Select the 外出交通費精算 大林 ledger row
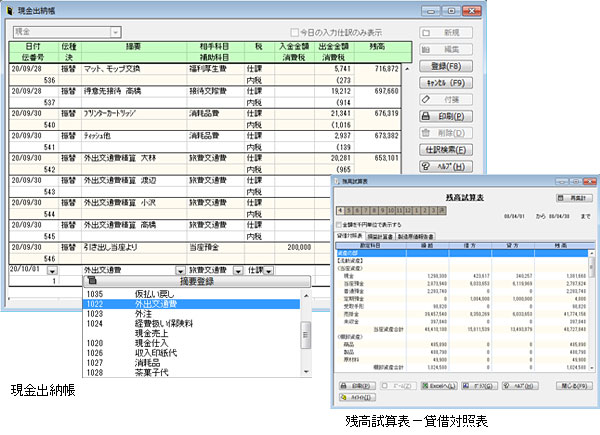 pos(205,164)
